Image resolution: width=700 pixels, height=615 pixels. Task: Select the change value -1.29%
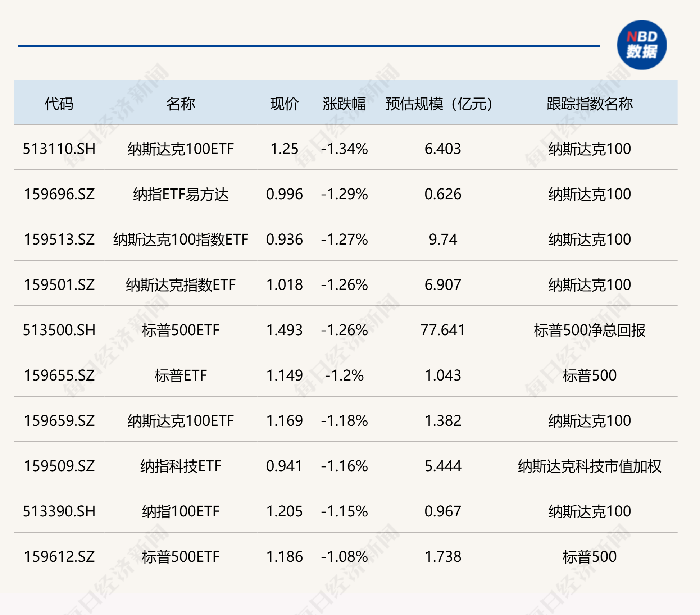point(344,194)
